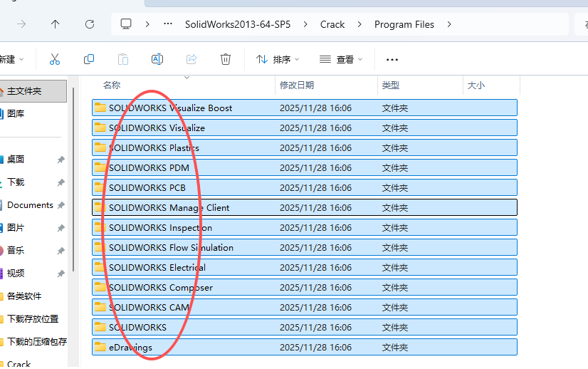Refresh the current folder view
This screenshot has width=588, height=369.
pyautogui.click(x=90, y=24)
